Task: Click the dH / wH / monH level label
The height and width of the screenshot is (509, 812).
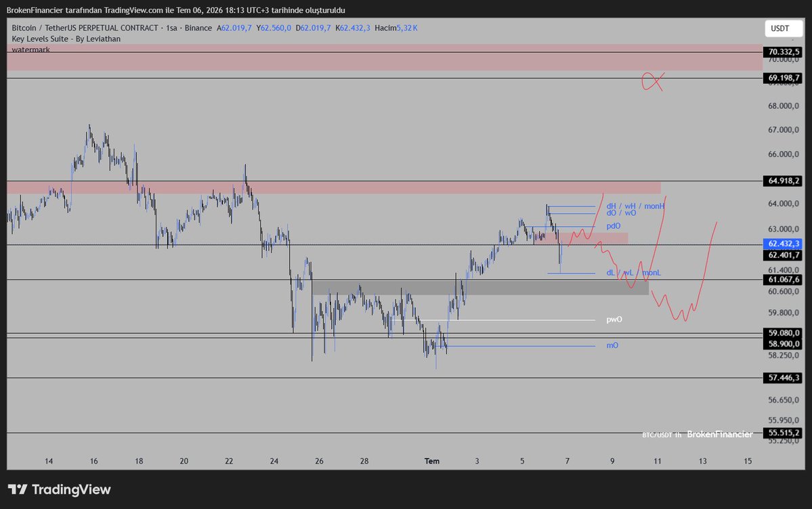Action: click(x=635, y=206)
